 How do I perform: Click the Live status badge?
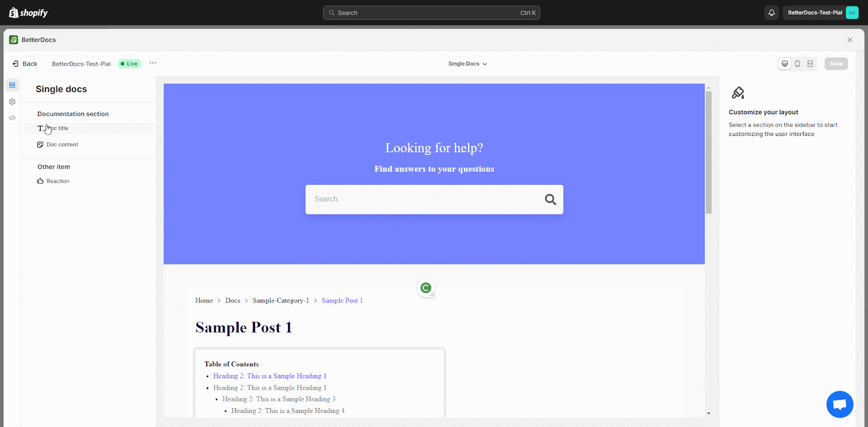point(130,63)
